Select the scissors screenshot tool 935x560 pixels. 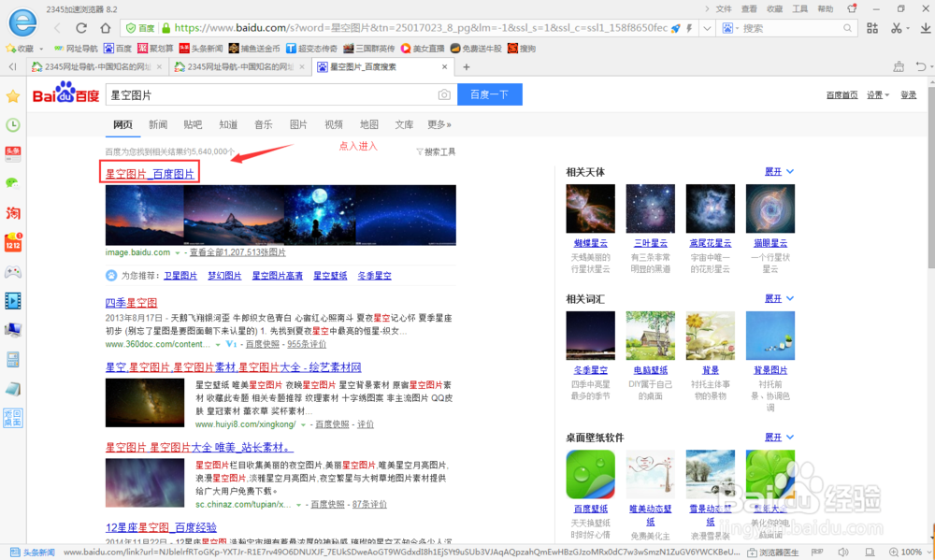896,28
